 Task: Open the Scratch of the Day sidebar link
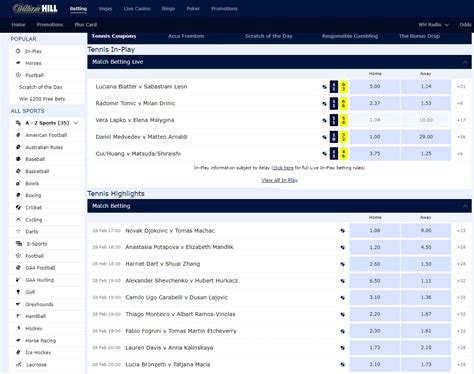point(41,87)
